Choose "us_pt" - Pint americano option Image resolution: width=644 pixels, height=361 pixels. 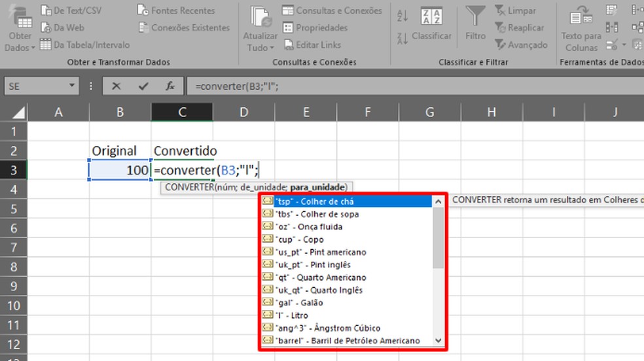(x=347, y=252)
